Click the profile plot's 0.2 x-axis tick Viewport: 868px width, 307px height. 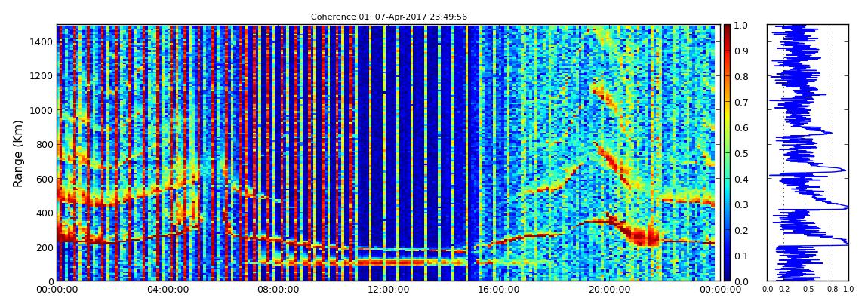[x=784, y=290]
